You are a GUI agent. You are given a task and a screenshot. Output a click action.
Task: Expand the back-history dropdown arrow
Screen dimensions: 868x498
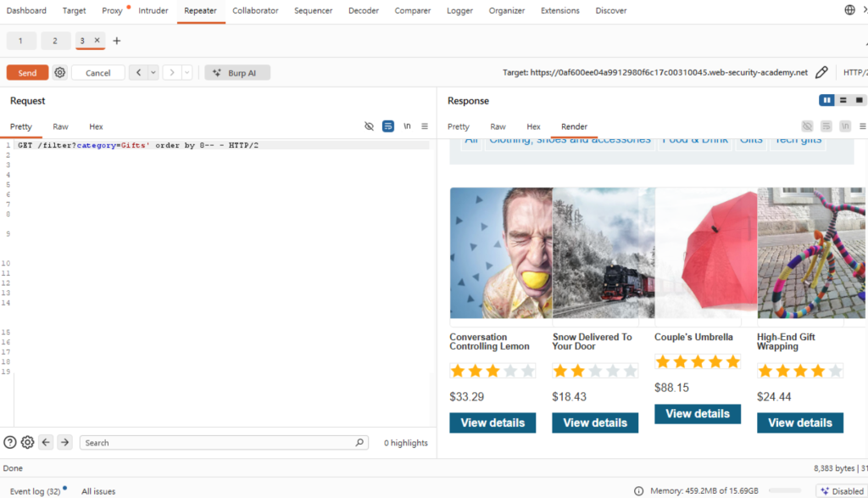point(153,73)
